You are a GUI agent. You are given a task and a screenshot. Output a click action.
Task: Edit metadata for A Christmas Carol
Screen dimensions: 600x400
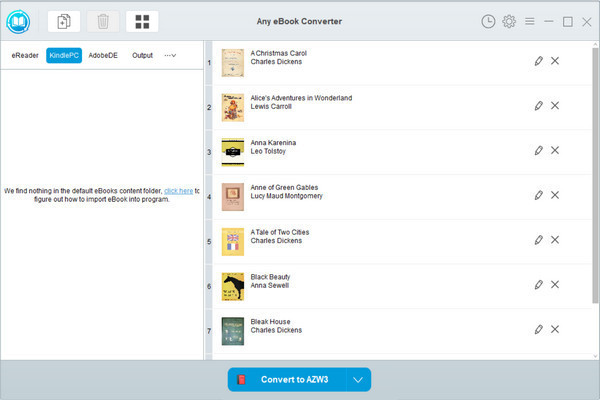538,61
